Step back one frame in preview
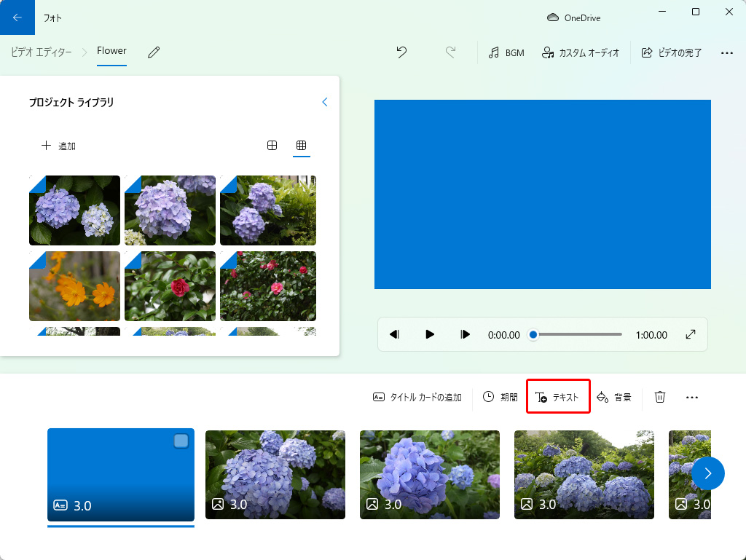Screen dimensions: 746x560 point(394,335)
